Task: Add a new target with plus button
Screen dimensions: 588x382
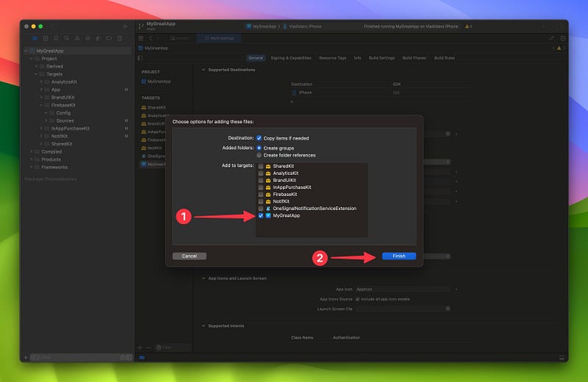Action: (140, 347)
